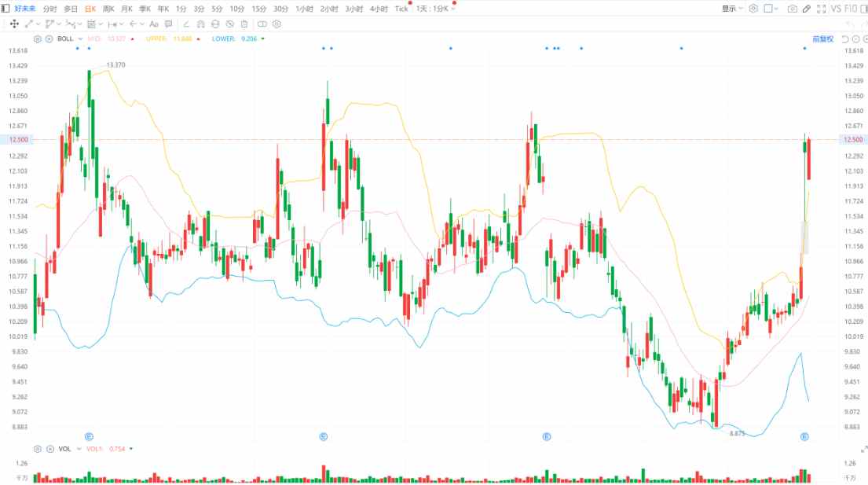Screen dimensions: 868x485
Task: Open the pencil drawing icon
Action: click(x=807, y=9)
